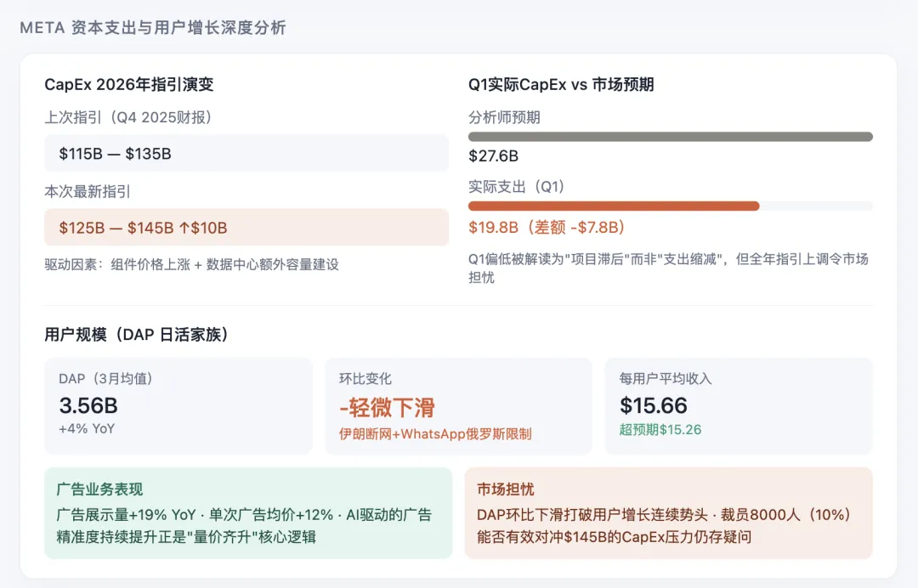Click the $125B — $145B latest guidance box

click(246, 228)
